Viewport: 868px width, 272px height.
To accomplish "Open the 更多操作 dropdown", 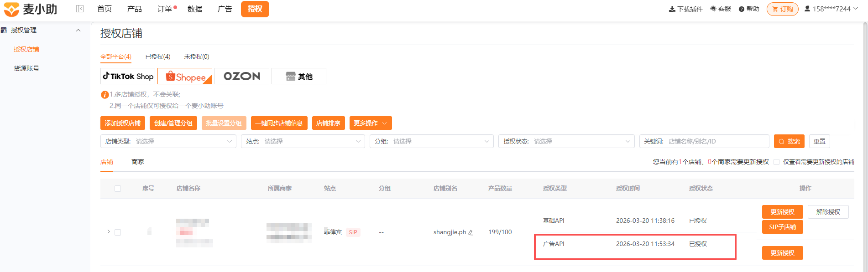I will pos(371,123).
